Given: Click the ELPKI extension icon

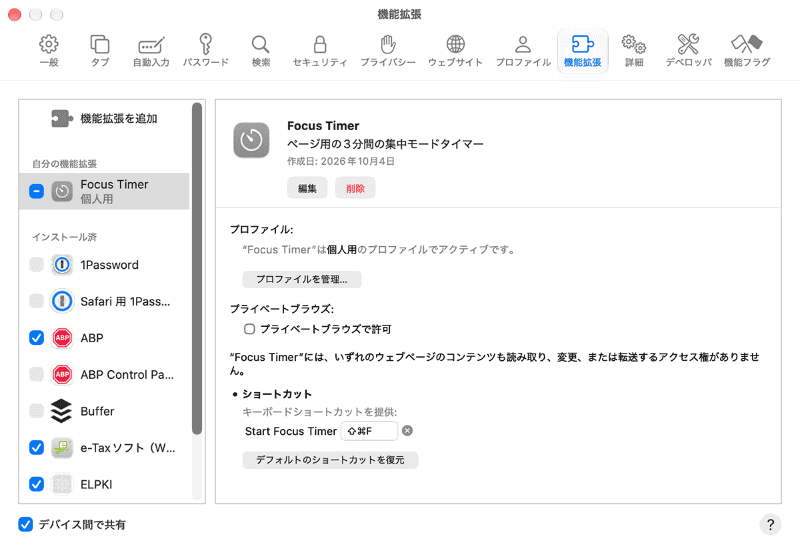Looking at the screenshot, I should (62, 484).
